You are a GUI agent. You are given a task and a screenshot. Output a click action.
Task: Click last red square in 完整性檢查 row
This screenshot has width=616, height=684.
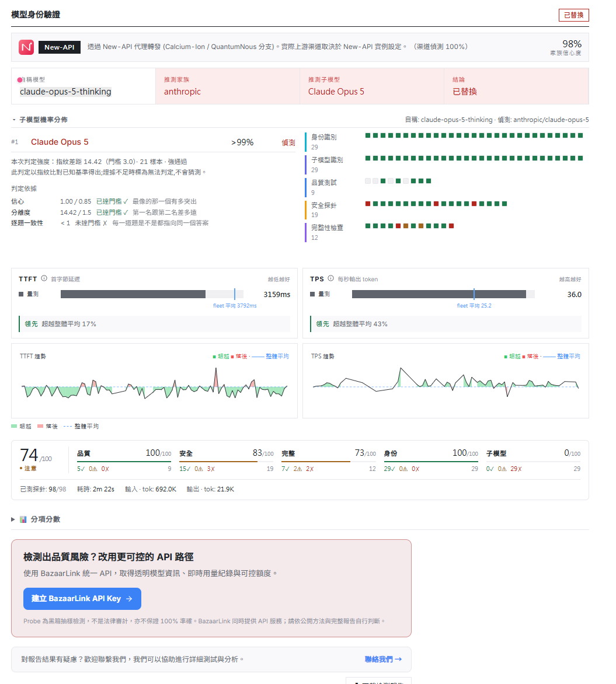coord(451,226)
